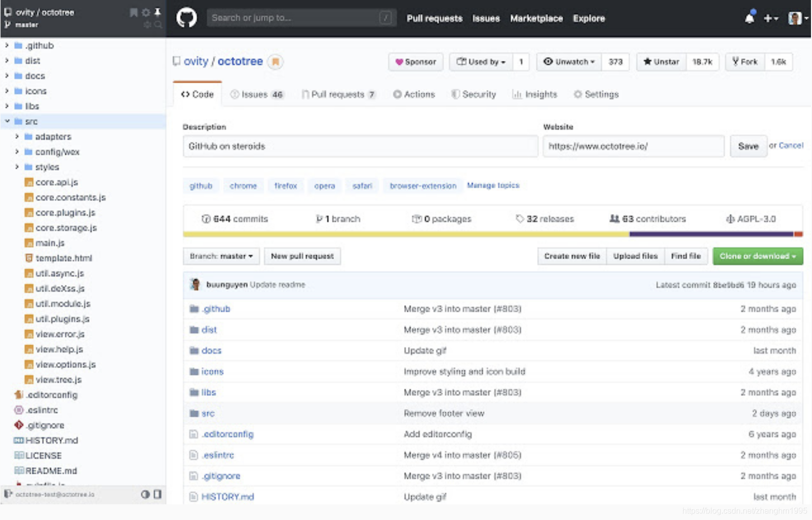Click the Unstar button
Viewport: 812px width, 520px height.
click(x=661, y=62)
